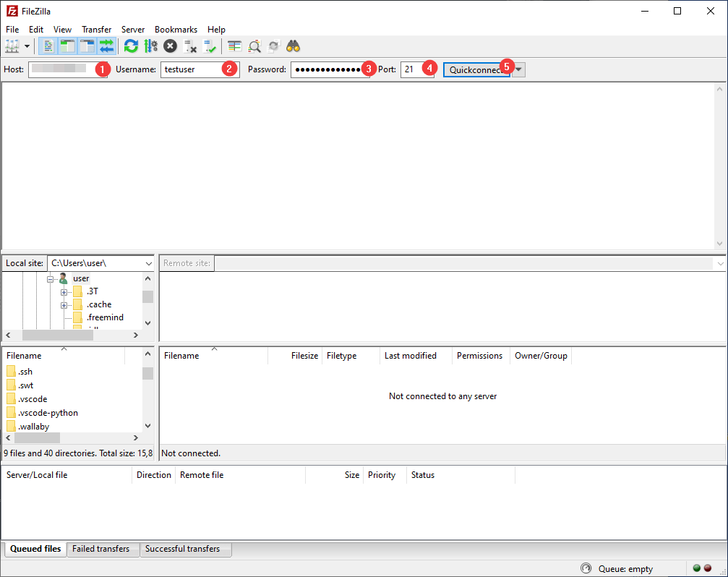Search for files with binoculars icon

click(x=293, y=46)
